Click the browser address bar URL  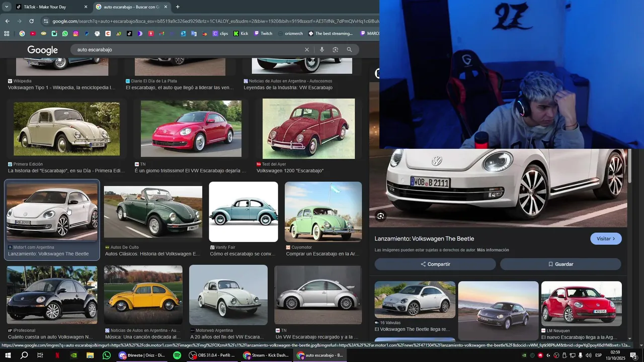click(215, 21)
